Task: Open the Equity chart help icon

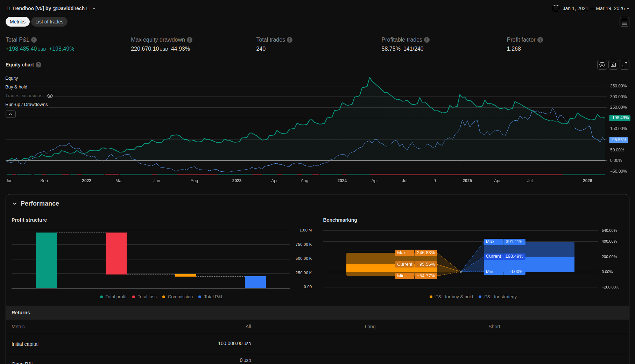Action: pos(38,65)
